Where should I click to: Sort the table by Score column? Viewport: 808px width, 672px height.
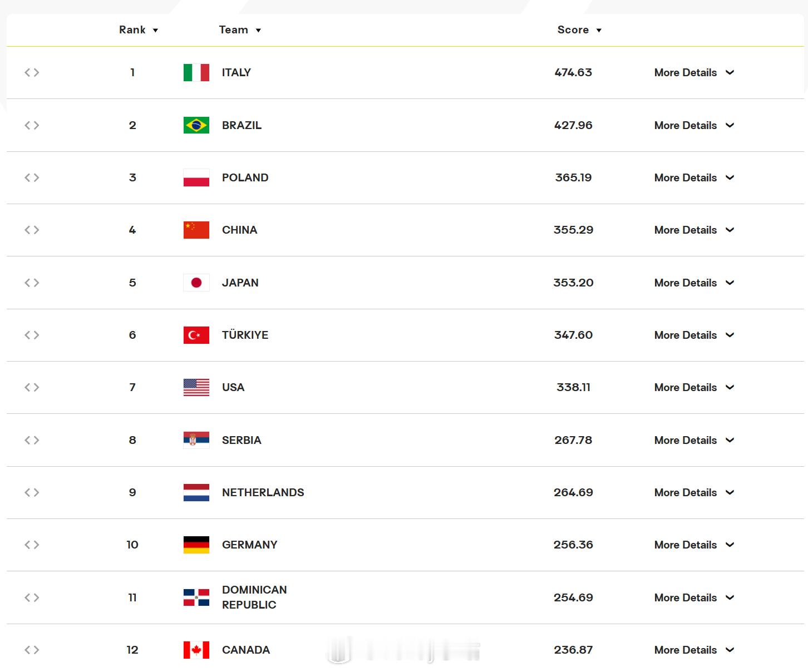point(579,30)
